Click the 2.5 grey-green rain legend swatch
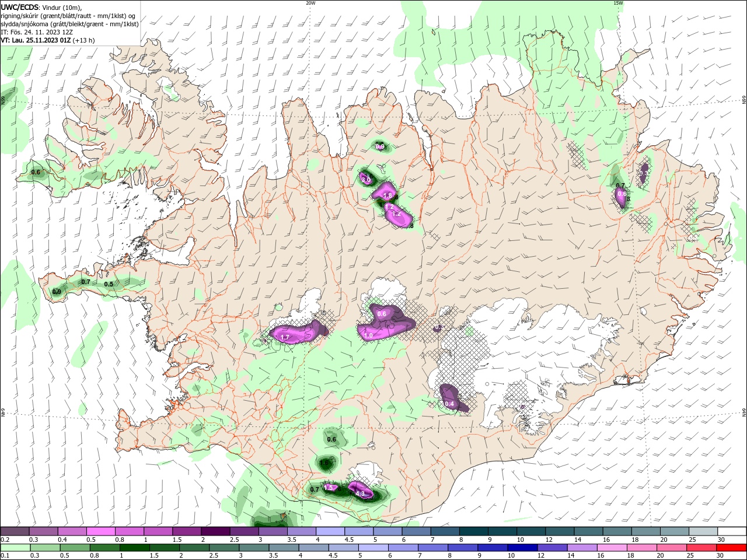The height and width of the screenshot is (560, 747). coord(224,548)
